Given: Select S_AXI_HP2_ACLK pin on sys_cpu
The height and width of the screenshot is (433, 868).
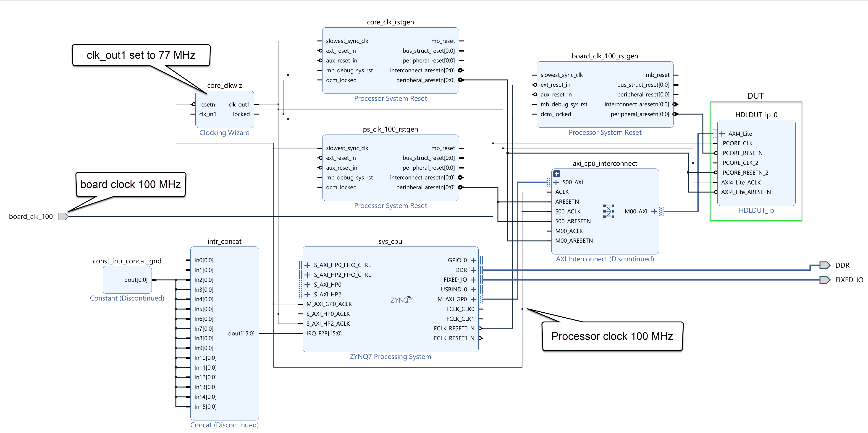Looking at the screenshot, I should 328,324.
